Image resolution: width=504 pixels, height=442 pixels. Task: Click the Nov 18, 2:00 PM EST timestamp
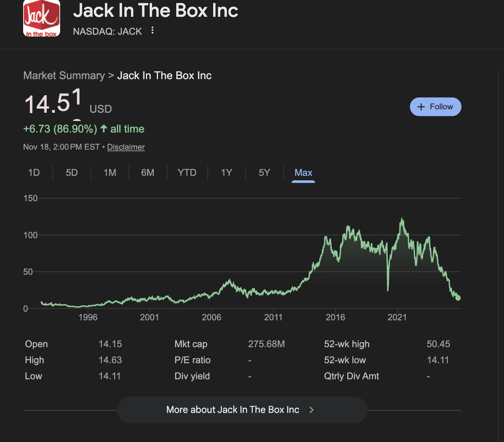[x=62, y=147]
